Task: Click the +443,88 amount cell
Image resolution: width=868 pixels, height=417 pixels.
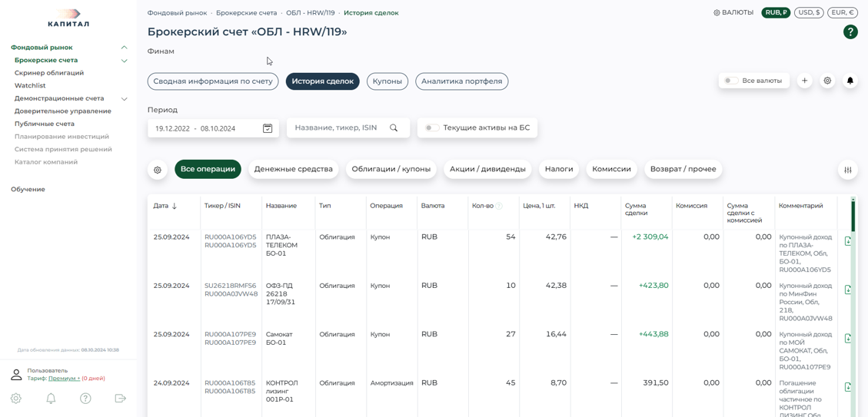Action: 653,334
